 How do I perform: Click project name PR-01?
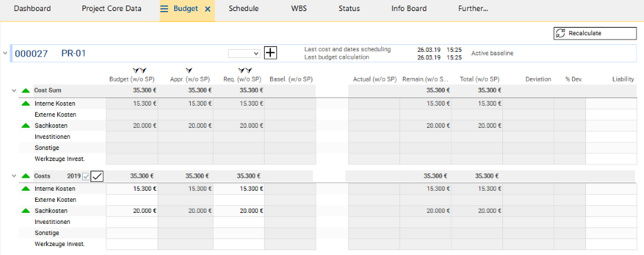pos(73,53)
